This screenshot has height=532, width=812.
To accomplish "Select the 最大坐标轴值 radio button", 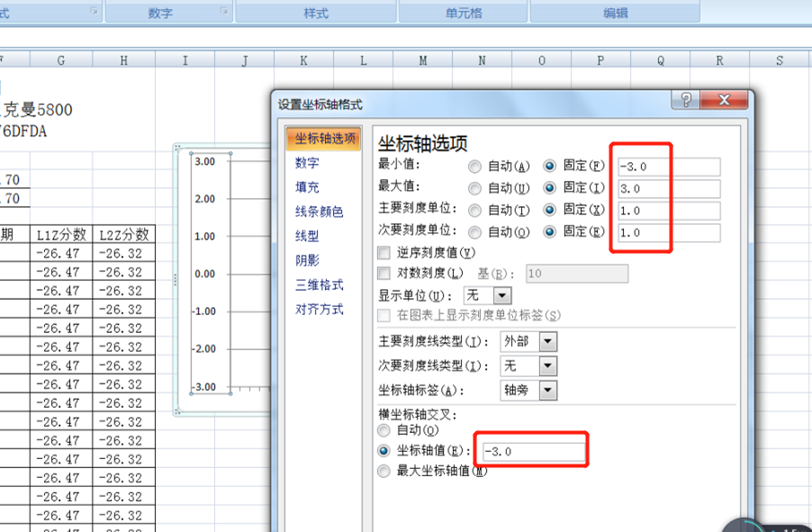I will [x=384, y=472].
